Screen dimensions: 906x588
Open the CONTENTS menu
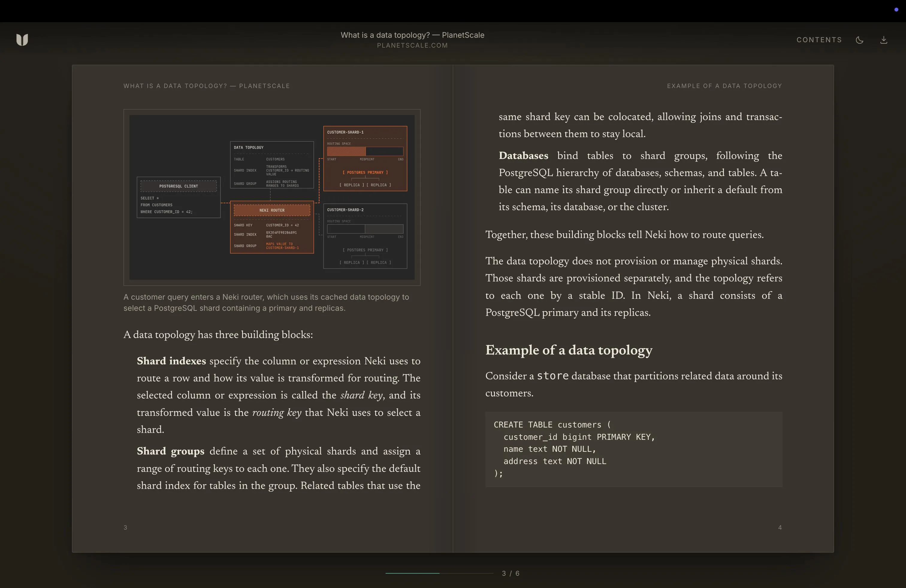point(819,40)
